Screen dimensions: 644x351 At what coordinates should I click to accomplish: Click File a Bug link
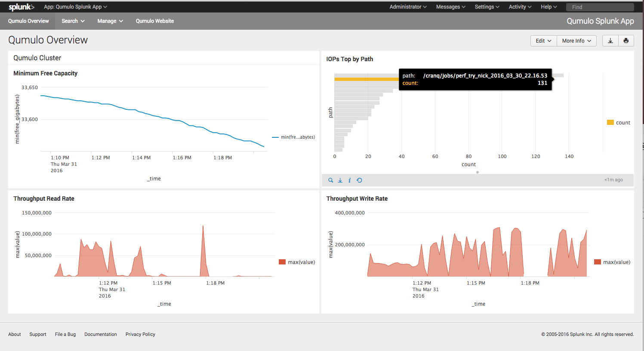65,334
